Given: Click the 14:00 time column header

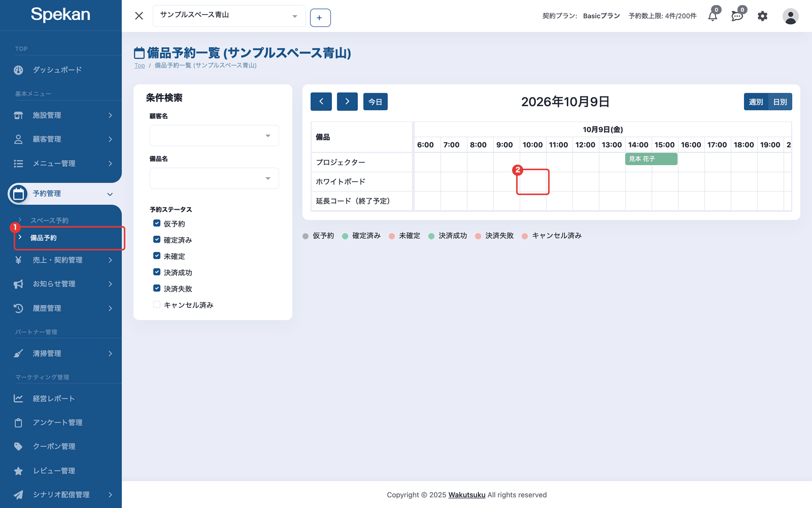Looking at the screenshot, I should click(x=638, y=145).
